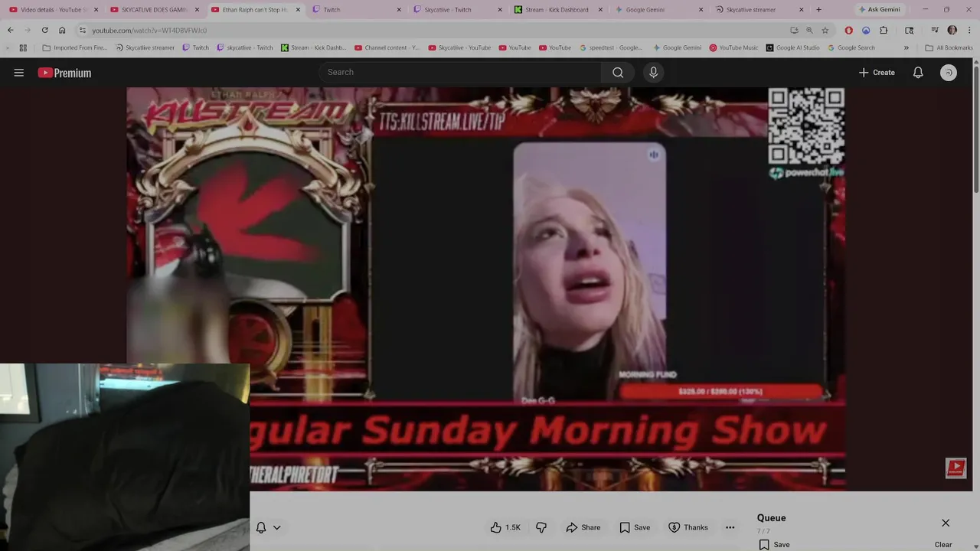Viewport: 980px width, 551px height.
Task: Click the channel subscription bell icon
Action: tap(261, 527)
